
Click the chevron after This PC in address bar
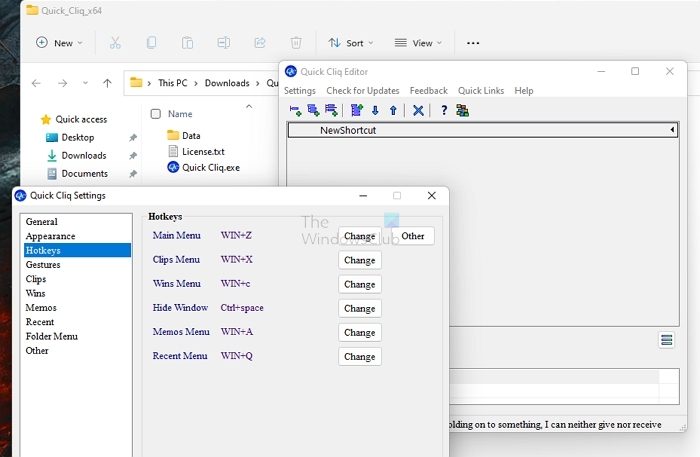(x=196, y=83)
